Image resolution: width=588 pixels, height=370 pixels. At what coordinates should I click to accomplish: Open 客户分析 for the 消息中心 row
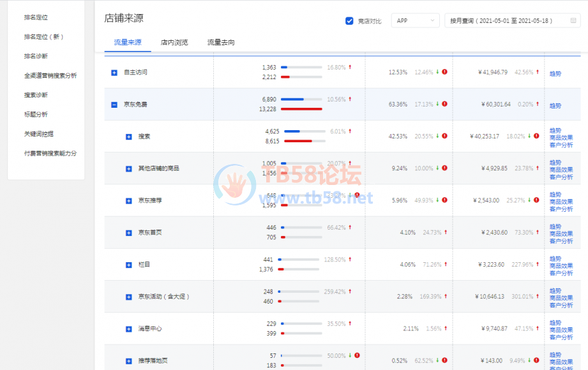pyautogui.click(x=561, y=337)
